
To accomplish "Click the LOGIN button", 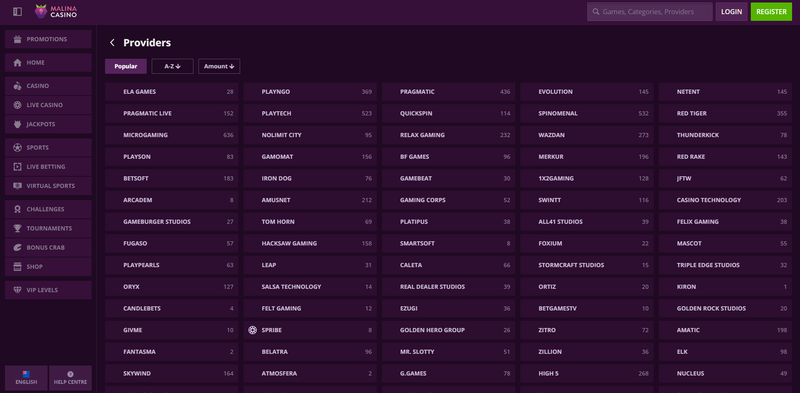I will 732,11.
